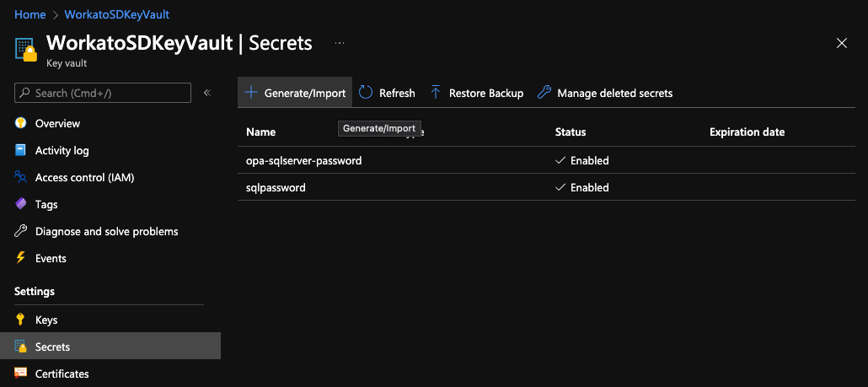Open Overview in sidebar
Image resolution: width=868 pixels, height=387 pixels.
point(57,123)
